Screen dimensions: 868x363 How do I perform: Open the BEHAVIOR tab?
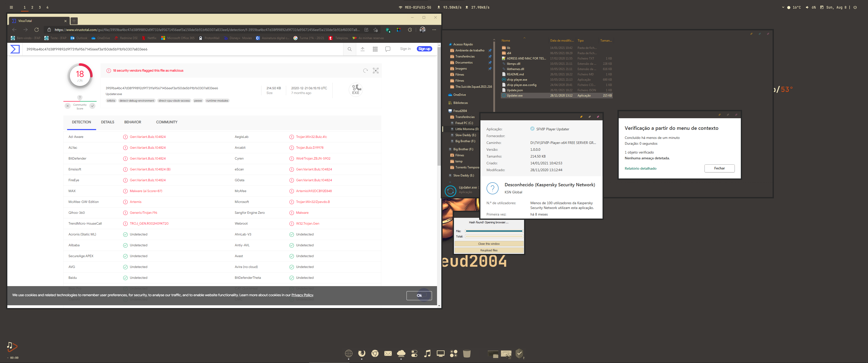pos(132,122)
